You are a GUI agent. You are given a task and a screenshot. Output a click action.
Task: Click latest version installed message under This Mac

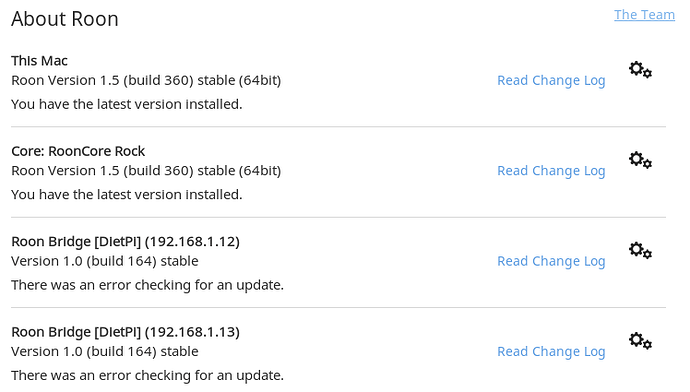click(127, 105)
